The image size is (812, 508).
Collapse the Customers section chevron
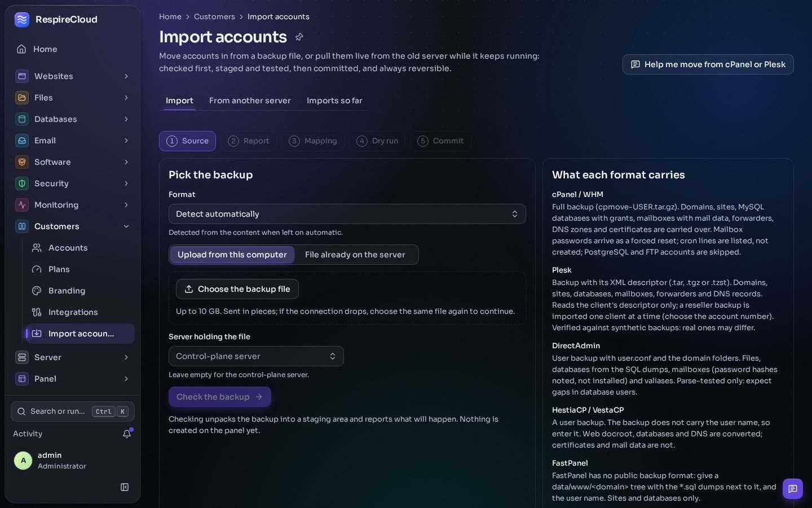[126, 226]
